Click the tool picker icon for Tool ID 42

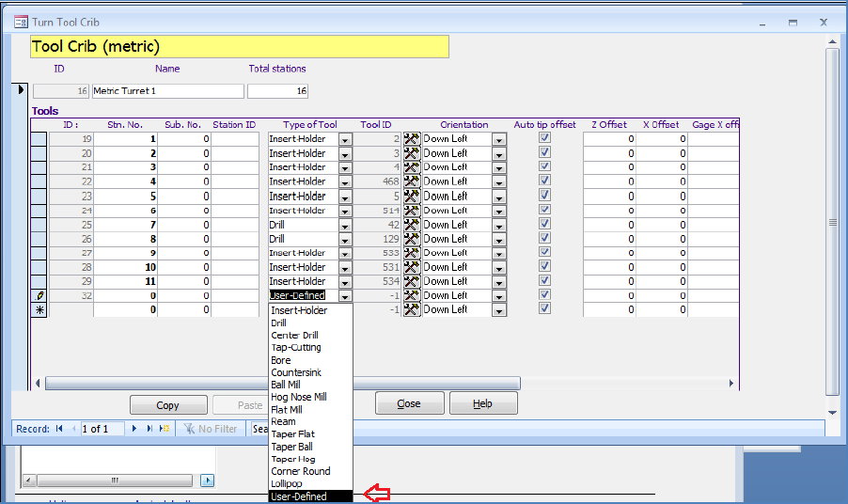tap(411, 225)
